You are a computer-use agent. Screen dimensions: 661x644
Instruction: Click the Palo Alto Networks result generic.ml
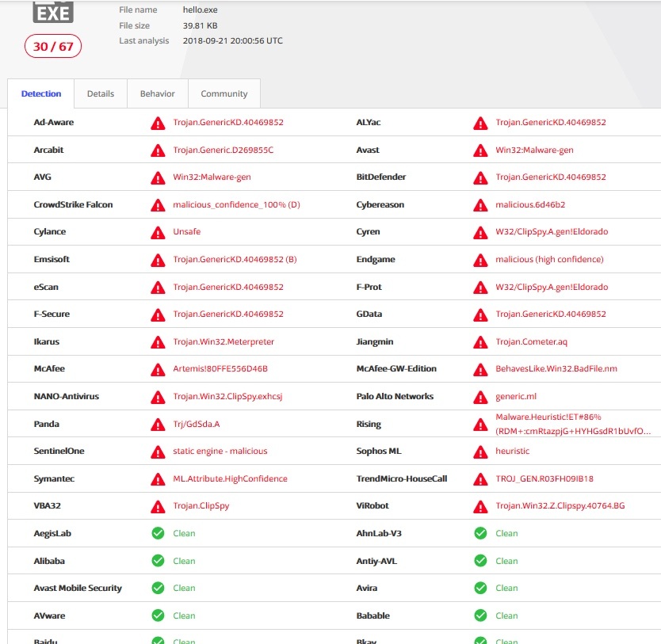pos(516,396)
